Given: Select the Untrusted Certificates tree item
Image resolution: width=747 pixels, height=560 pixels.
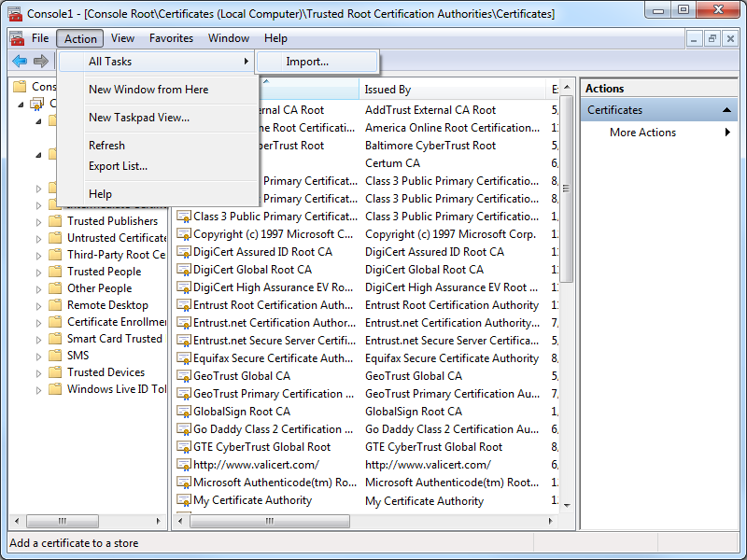Looking at the screenshot, I should pos(117,238).
